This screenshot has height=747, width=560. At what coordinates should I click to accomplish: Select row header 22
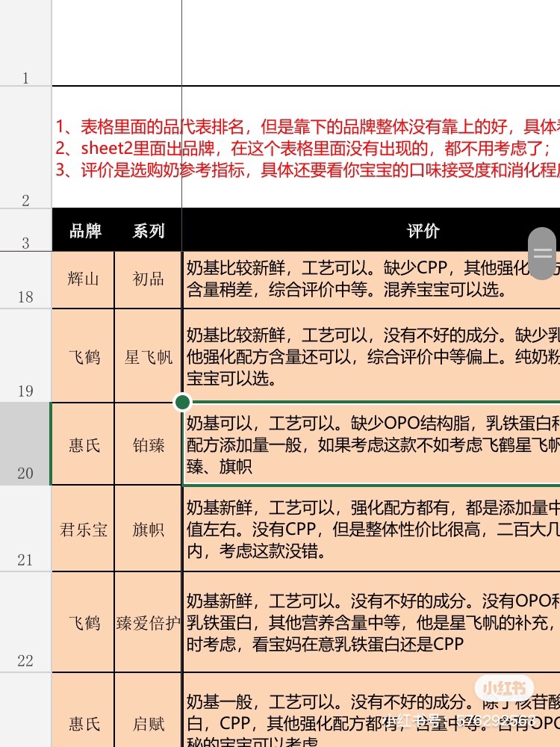(25, 622)
